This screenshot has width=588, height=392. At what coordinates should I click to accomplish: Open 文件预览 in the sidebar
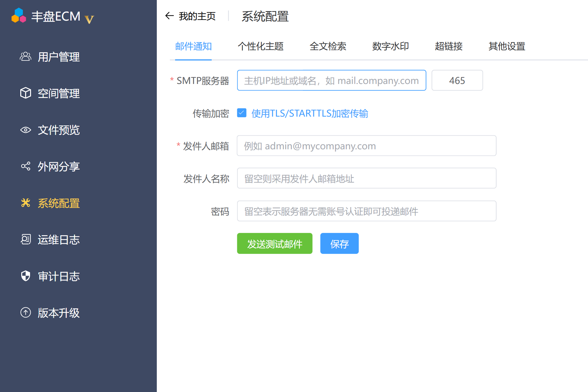(x=58, y=130)
